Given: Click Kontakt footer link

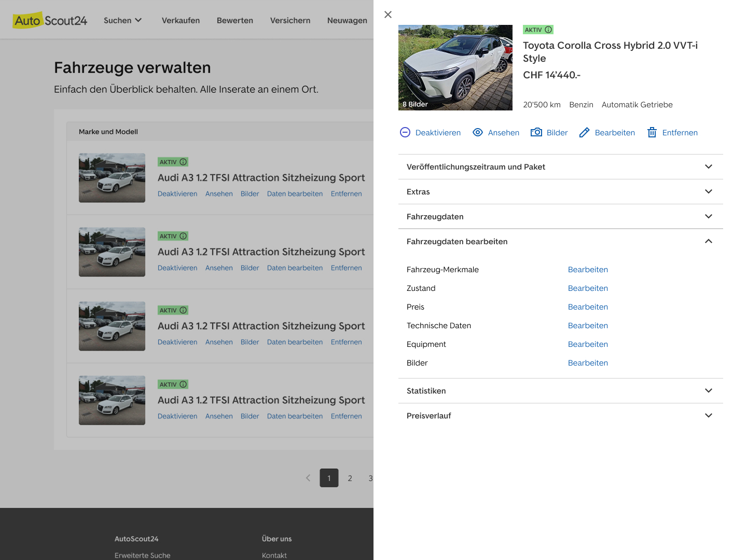Looking at the screenshot, I should [274, 555].
